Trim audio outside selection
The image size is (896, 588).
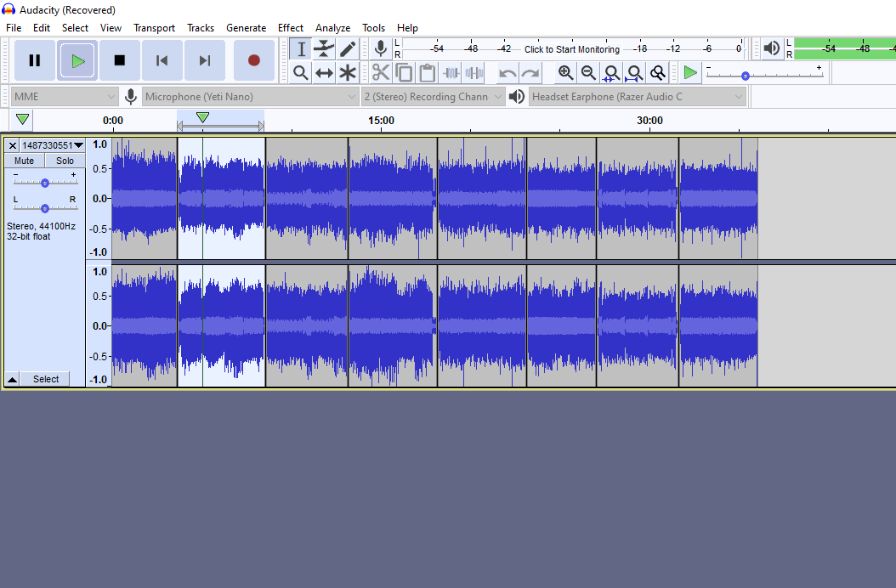[451, 72]
